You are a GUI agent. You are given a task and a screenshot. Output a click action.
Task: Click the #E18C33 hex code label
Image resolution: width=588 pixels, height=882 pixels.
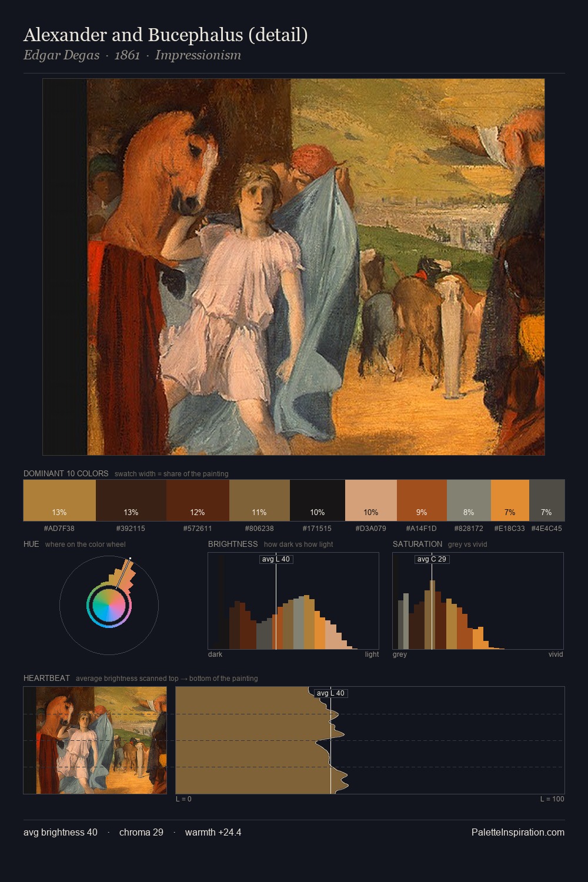coord(510,529)
